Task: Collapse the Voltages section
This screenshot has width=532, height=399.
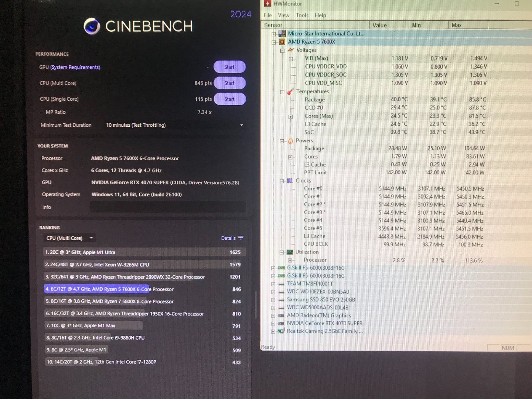Action: 282,51
